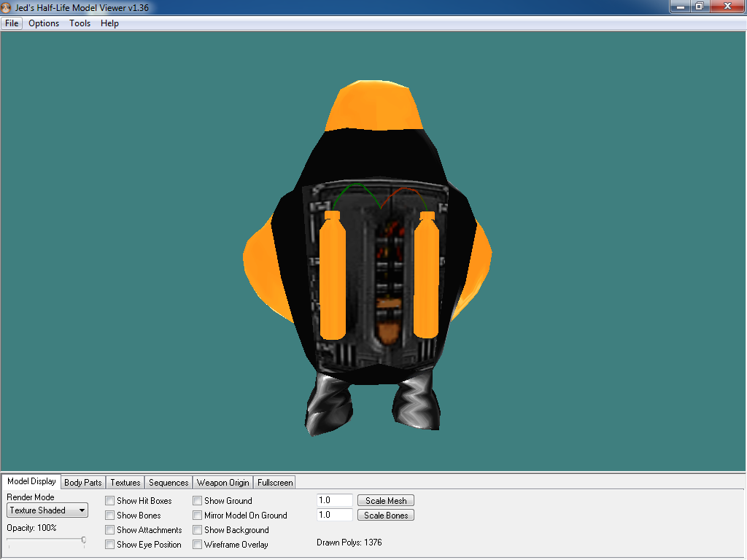Close the Model Viewer window
The image size is (747, 560).
pos(727,7)
